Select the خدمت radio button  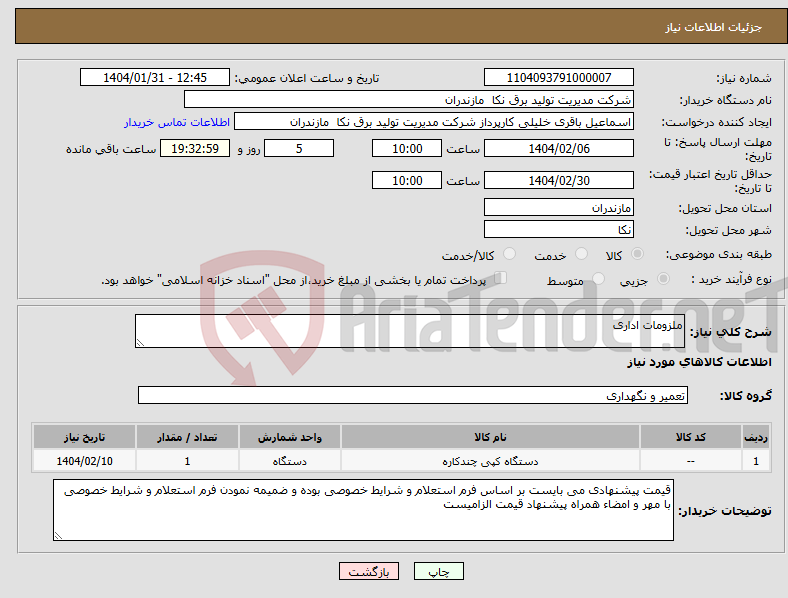point(581,254)
